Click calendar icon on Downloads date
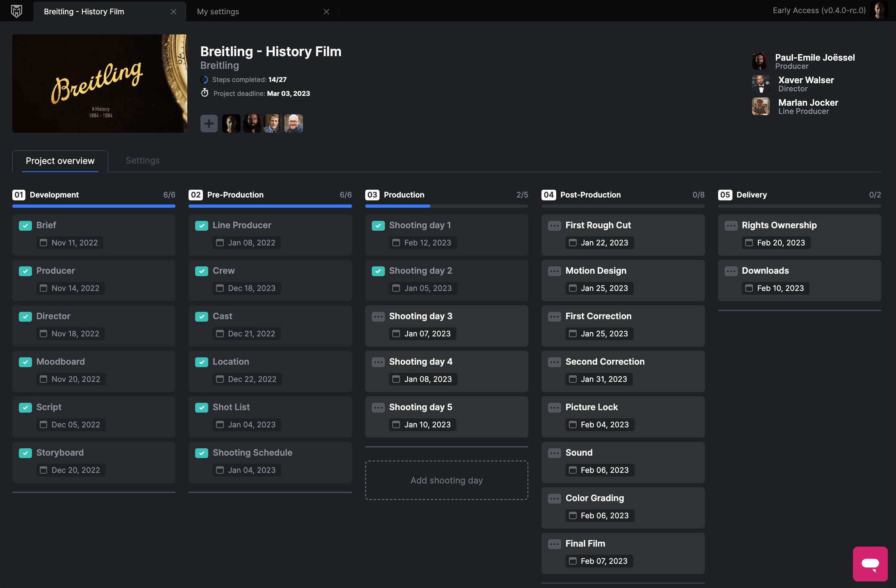896x588 pixels. coord(749,288)
